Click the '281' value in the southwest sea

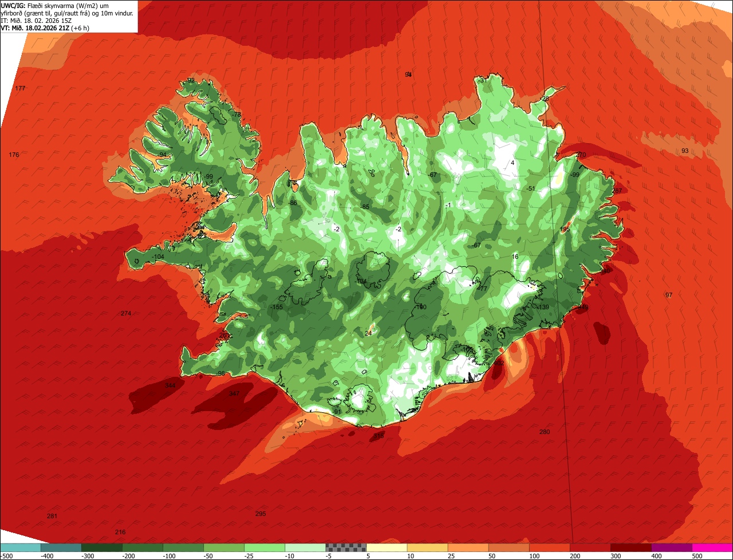click(x=52, y=516)
